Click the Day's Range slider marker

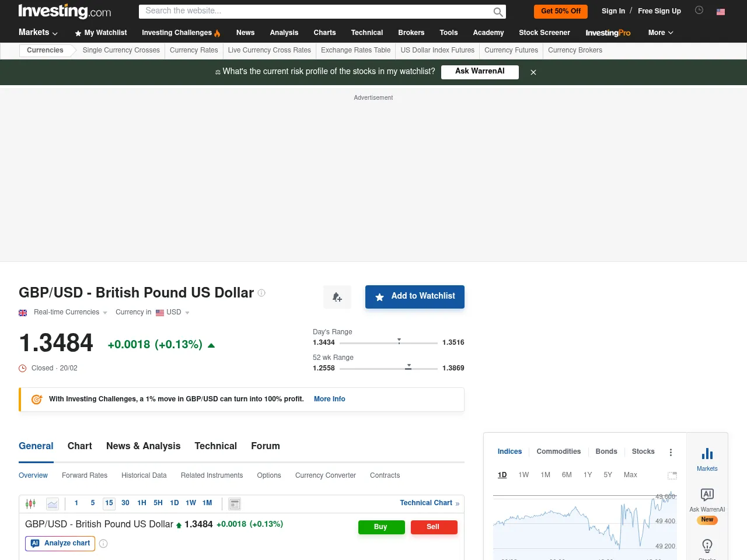(x=399, y=339)
